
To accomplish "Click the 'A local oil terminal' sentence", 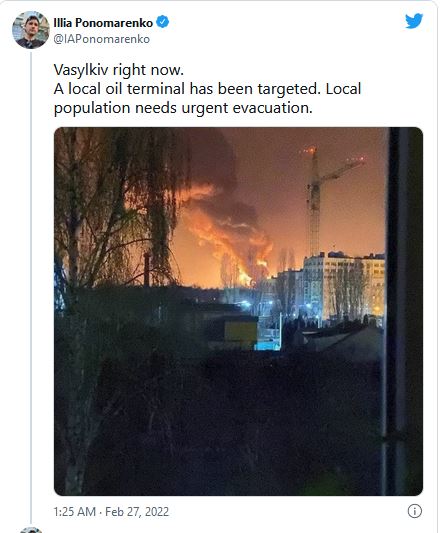I will 187,89.
